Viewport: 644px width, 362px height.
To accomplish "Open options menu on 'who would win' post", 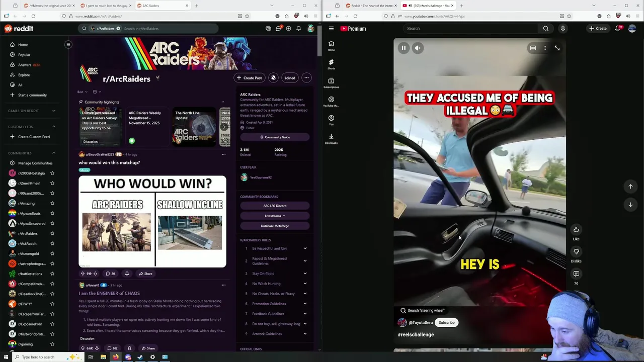I will [x=224, y=154].
